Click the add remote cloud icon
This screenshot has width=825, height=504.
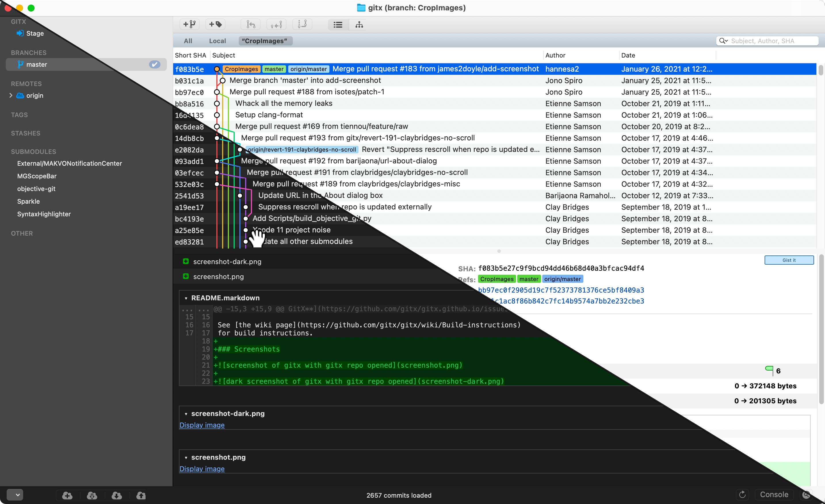(x=67, y=495)
